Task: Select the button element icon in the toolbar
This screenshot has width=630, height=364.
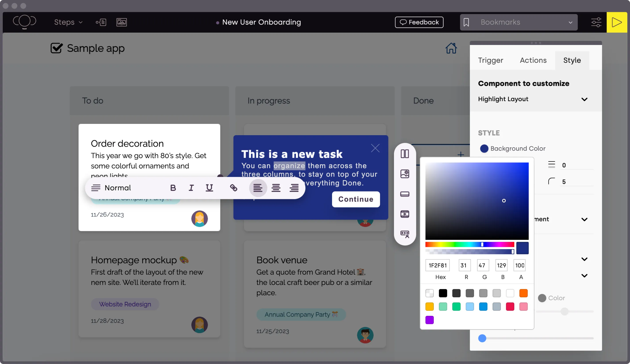Action: pos(405,194)
